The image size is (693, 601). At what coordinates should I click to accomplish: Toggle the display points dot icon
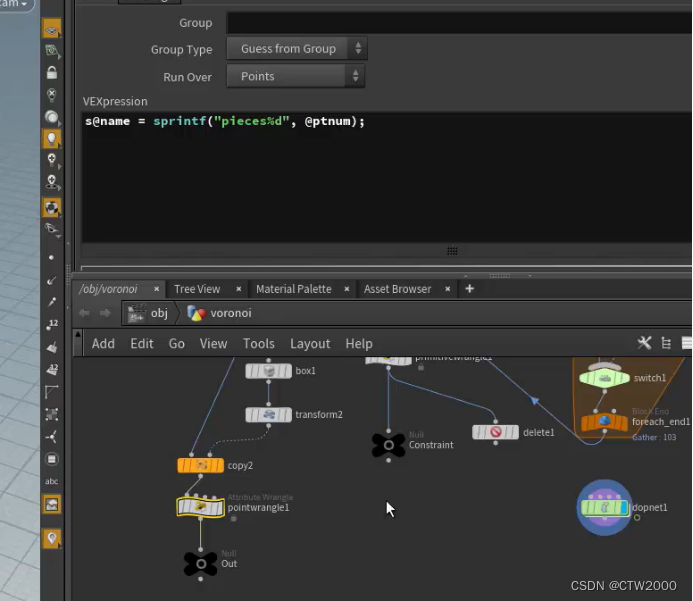pyautogui.click(x=51, y=258)
